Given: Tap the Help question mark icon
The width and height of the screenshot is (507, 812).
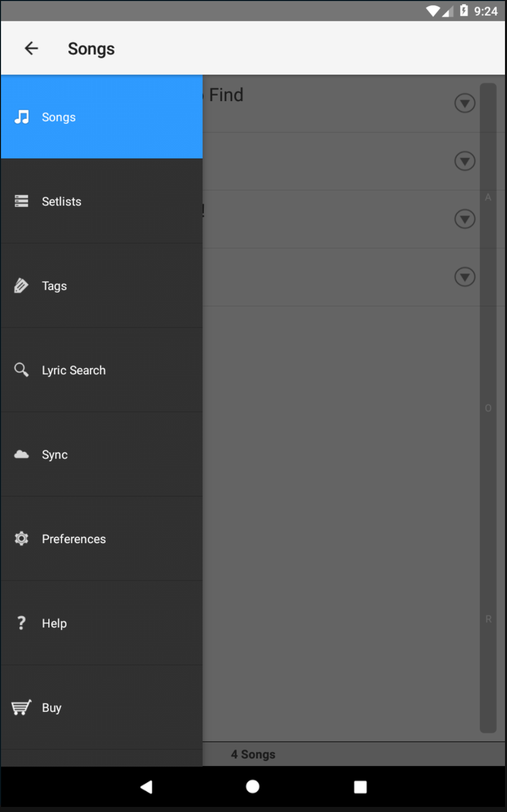Looking at the screenshot, I should tap(21, 623).
